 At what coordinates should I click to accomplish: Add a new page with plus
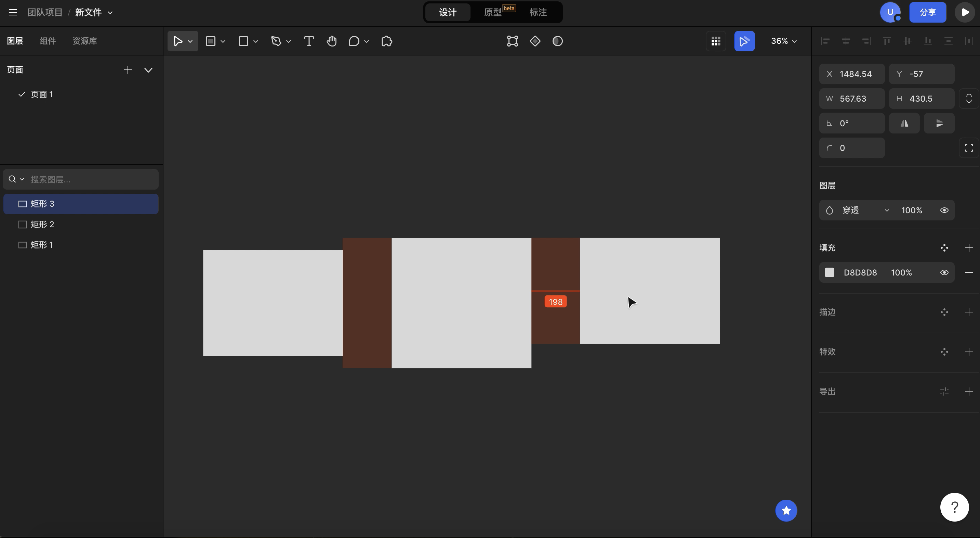(128, 70)
